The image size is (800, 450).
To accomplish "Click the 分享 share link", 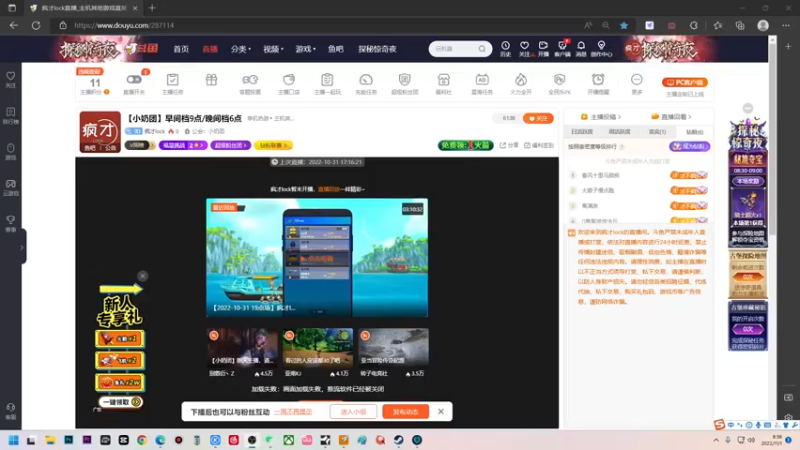I will click(x=509, y=145).
